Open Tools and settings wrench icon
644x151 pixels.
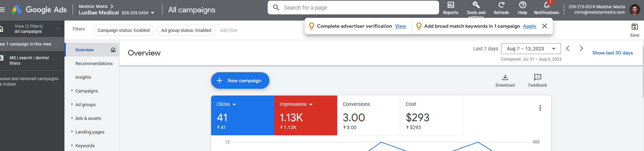(476, 5)
